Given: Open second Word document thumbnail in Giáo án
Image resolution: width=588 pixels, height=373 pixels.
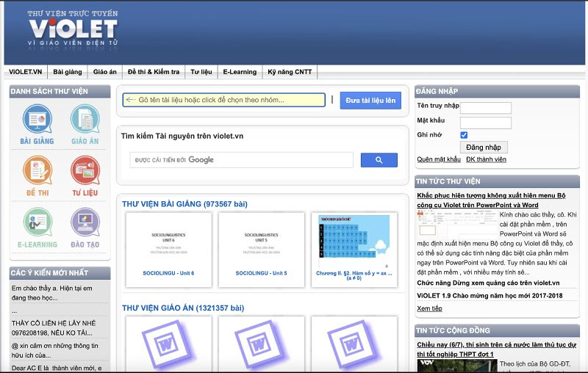Looking at the screenshot, I should 262,344.
